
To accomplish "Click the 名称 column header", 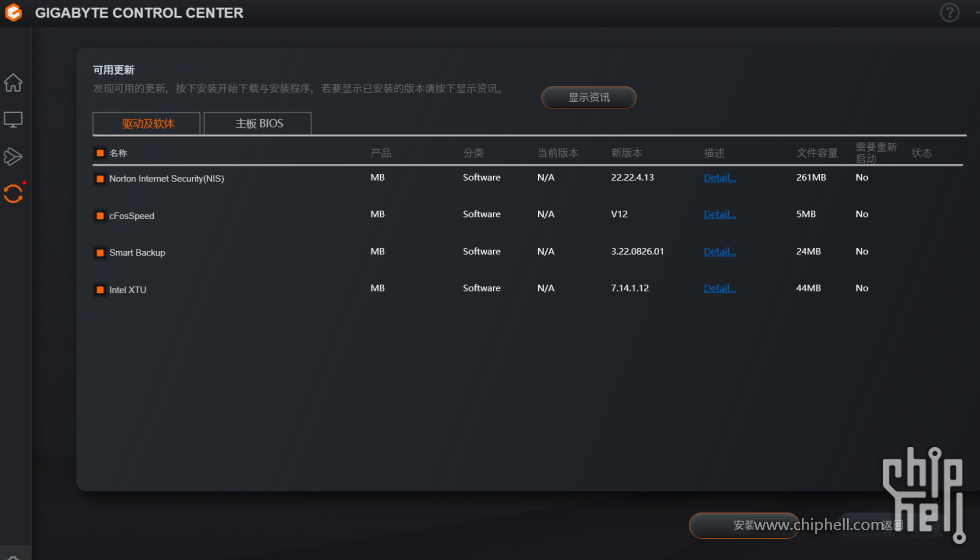I will [118, 153].
